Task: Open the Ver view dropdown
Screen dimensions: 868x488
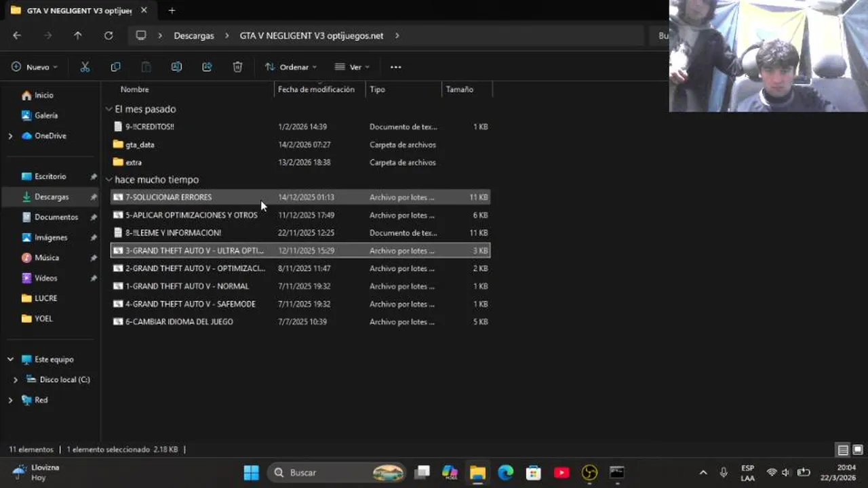Action: pos(352,67)
